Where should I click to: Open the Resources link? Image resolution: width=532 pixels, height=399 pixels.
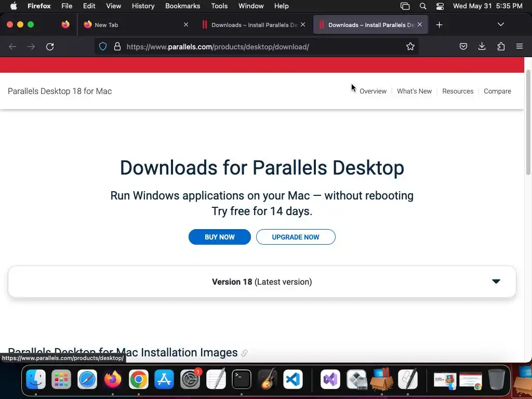pos(458,91)
